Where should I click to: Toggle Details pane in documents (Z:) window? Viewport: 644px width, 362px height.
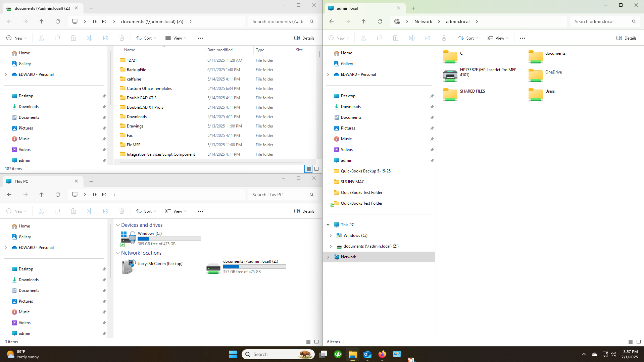pyautogui.click(x=304, y=38)
